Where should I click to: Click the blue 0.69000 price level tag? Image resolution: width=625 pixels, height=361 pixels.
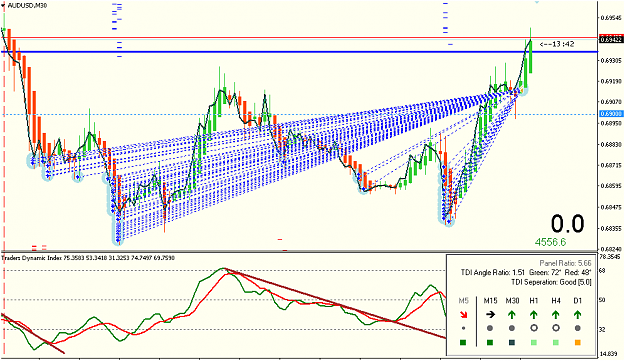[611, 114]
